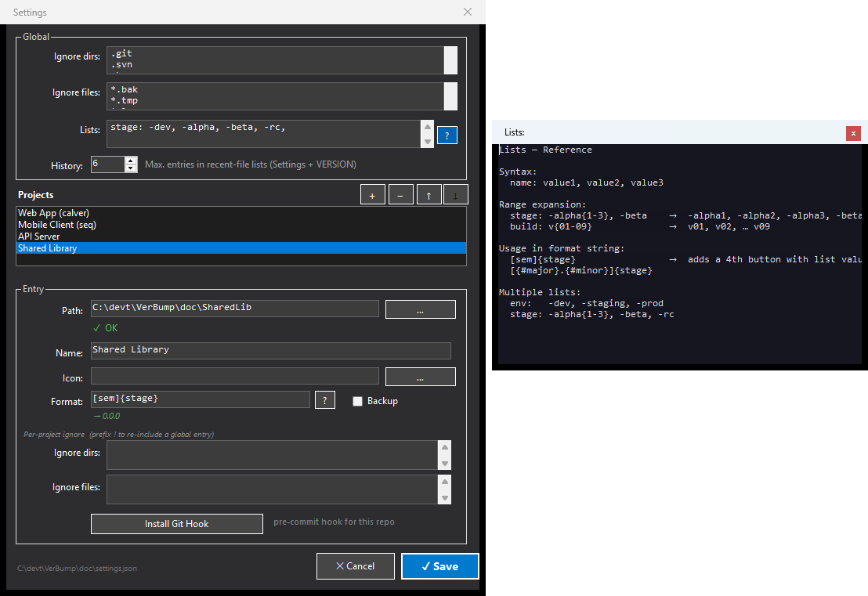Select the API Server project
This screenshot has width=868, height=596.
(x=241, y=237)
